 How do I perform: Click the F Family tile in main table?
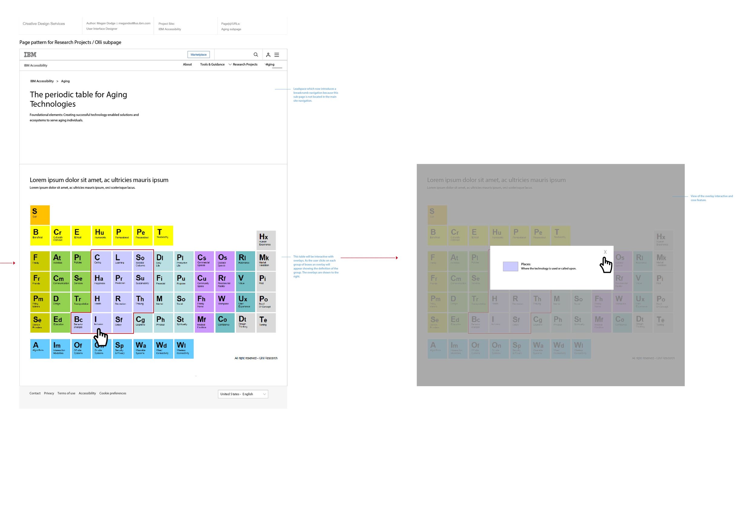pos(40,261)
